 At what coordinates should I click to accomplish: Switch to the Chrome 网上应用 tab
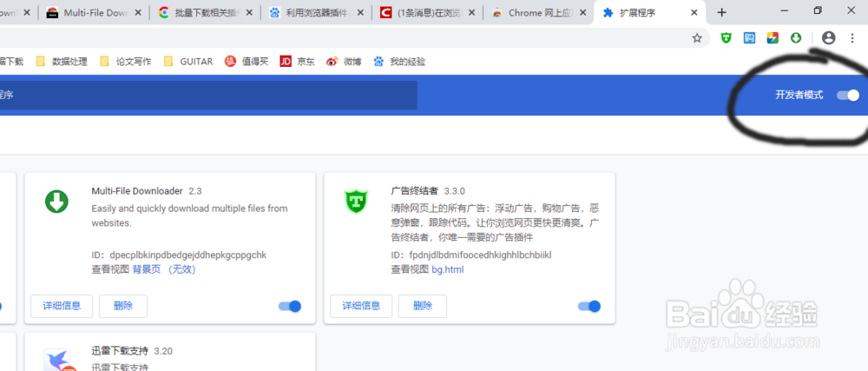pyautogui.click(x=538, y=13)
